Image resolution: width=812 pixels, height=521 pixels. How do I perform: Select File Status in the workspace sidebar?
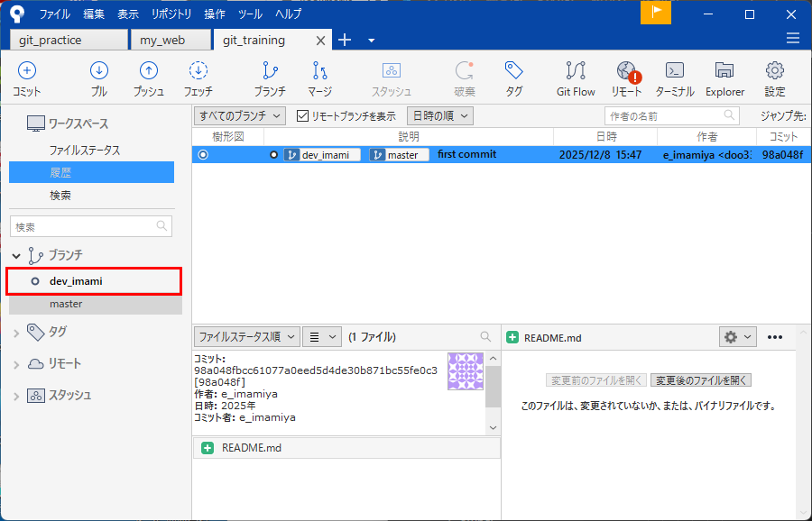85,151
